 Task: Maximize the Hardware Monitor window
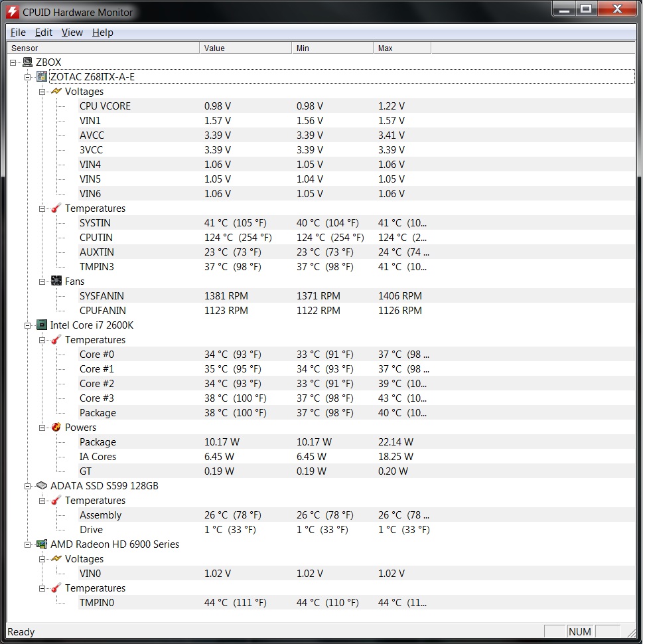tap(586, 9)
